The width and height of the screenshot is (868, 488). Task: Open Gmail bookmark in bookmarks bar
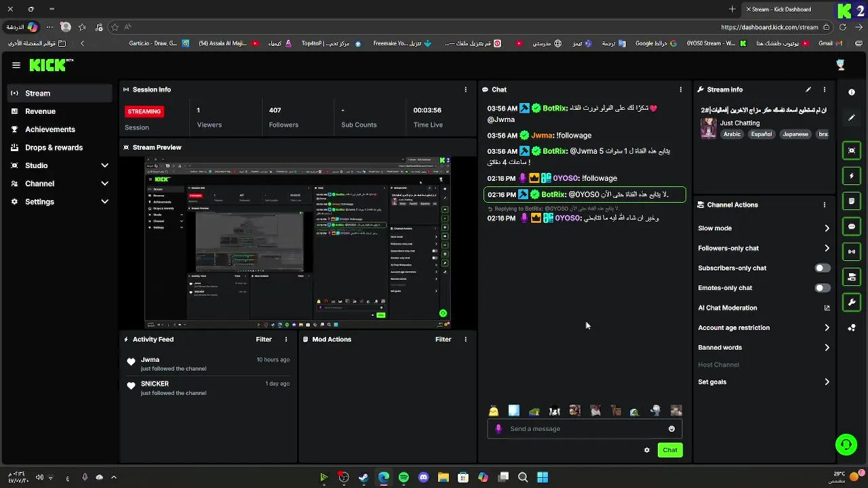pyautogui.click(x=829, y=43)
